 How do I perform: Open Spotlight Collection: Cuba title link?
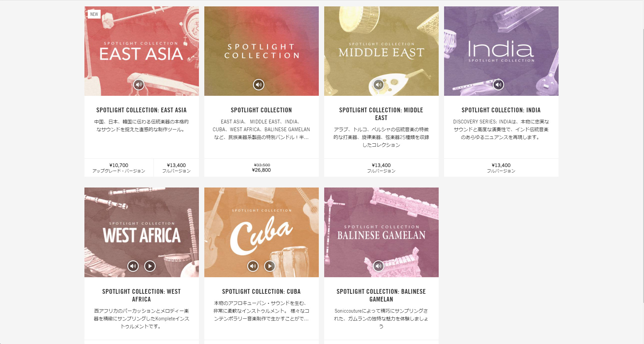[x=261, y=292]
